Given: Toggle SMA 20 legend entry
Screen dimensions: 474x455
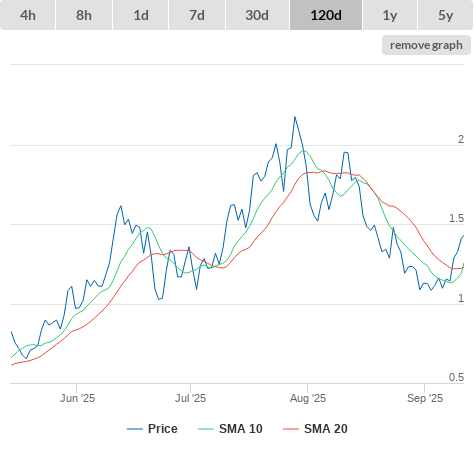Looking at the screenshot, I should coord(315,429).
